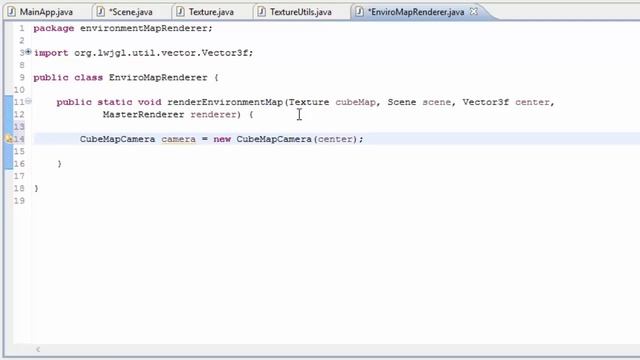Viewport: 640px width, 360px height.
Task: Click the 'center' argument in CubeMapCamera constructor
Action: 335,139
